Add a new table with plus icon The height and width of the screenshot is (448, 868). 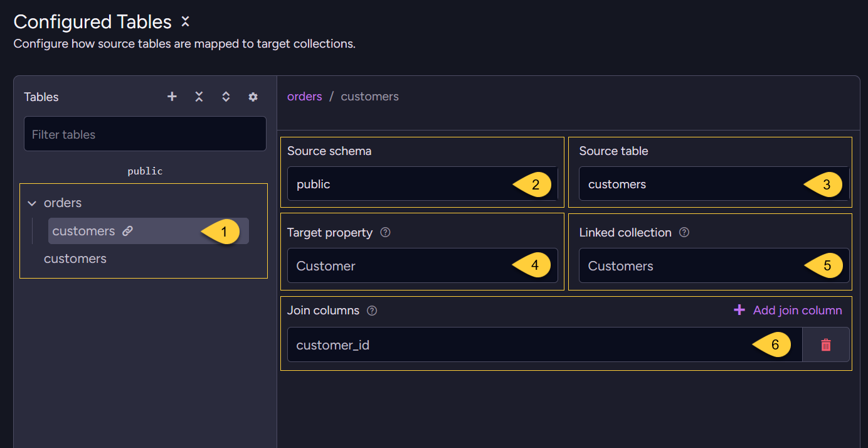pyautogui.click(x=172, y=97)
